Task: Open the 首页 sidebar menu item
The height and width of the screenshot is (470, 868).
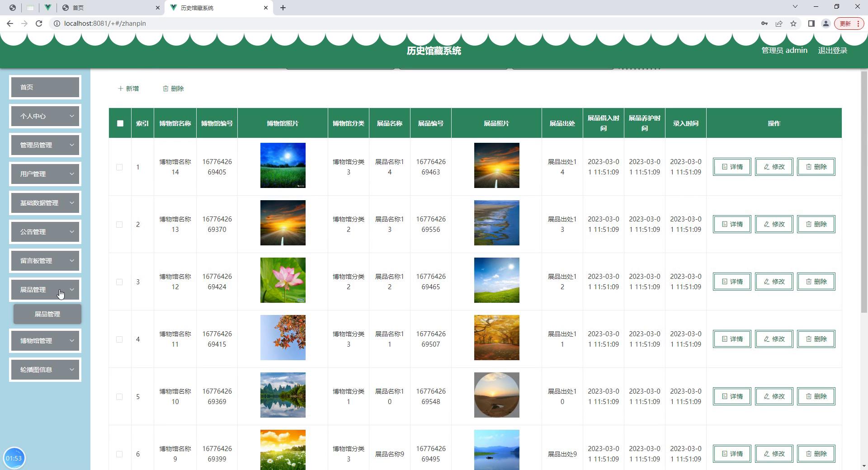Action: click(x=45, y=87)
